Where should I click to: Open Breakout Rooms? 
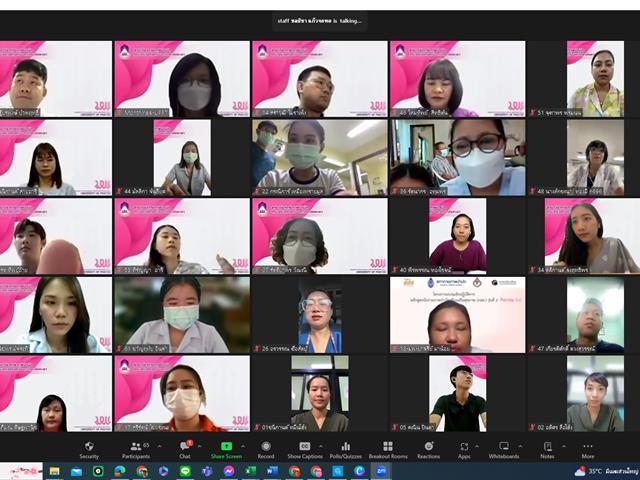[387, 449]
